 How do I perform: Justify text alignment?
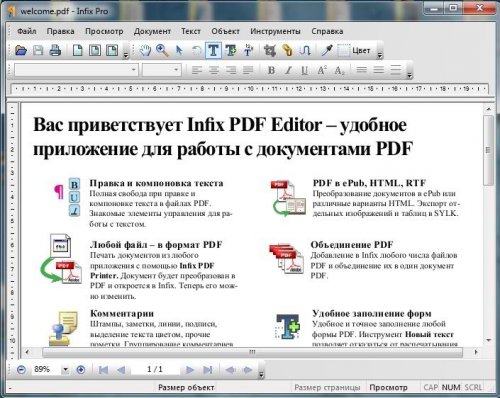(248, 70)
